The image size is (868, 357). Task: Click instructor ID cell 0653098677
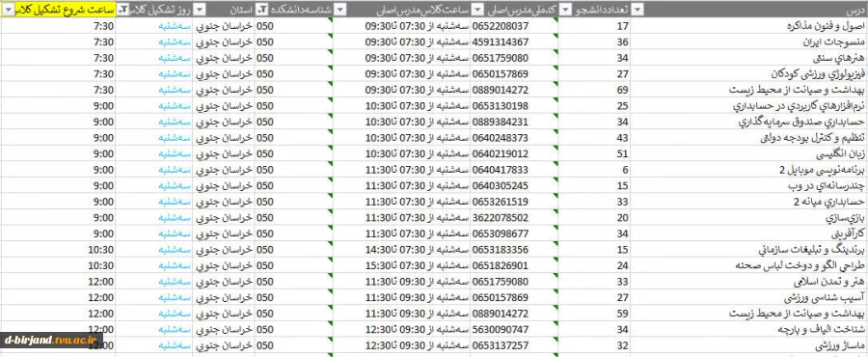[x=514, y=233]
